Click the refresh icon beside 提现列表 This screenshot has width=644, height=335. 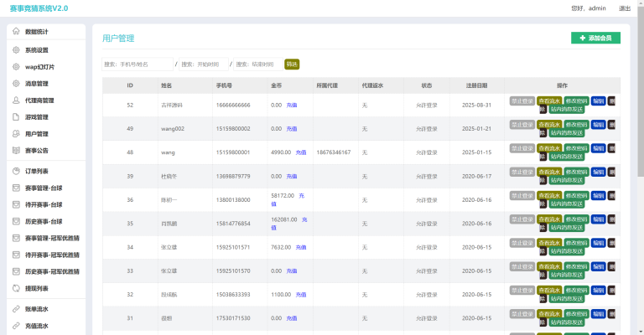pyautogui.click(x=16, y=288)
